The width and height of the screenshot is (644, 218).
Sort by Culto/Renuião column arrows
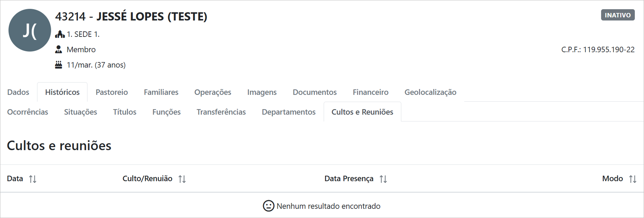pos(182,179)
